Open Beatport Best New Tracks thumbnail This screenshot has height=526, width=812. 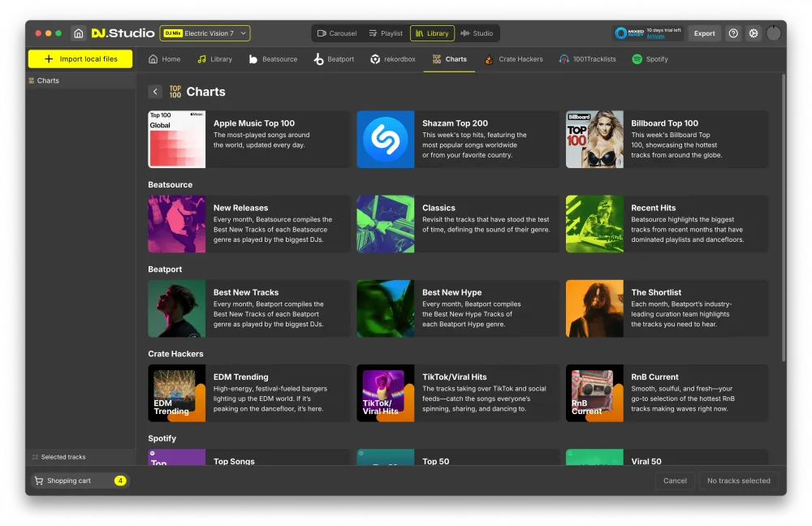[x=176, y=308]
